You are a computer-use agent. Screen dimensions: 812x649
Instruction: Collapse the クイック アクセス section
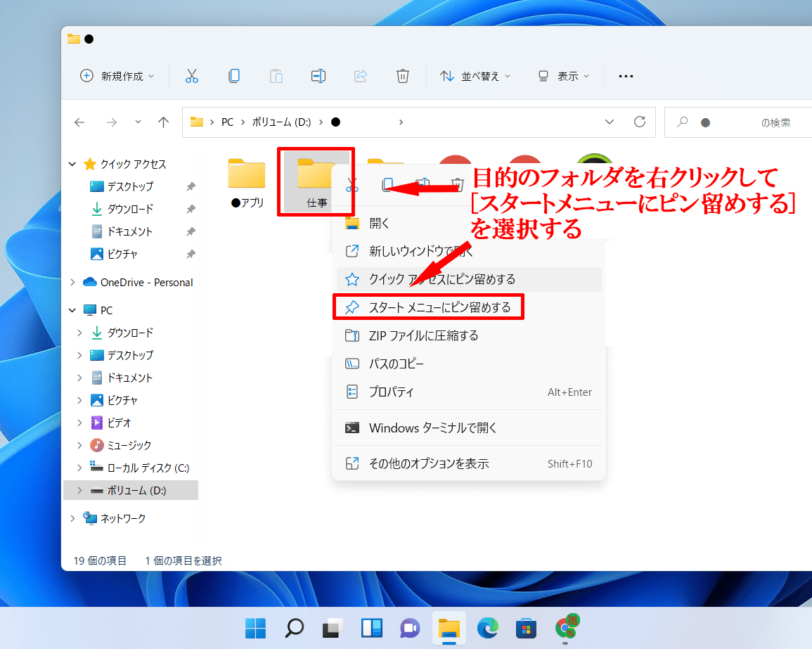click(x=72, y=164)
